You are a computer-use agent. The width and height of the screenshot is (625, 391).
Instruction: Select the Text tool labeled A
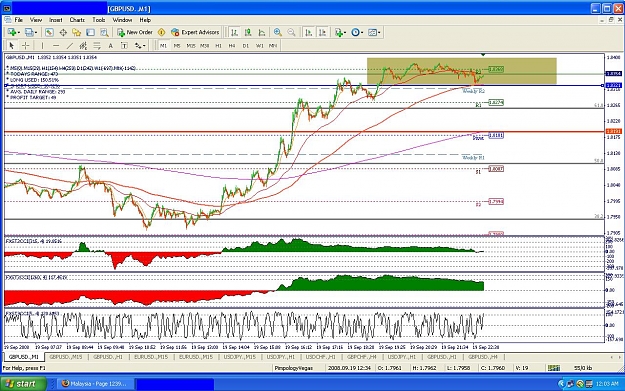point(110,45)
